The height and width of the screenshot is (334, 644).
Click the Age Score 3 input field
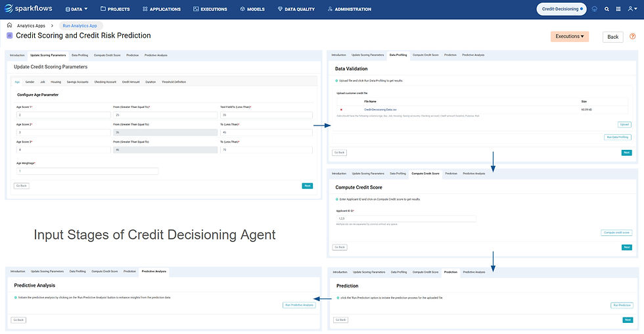click(x=63, y=150)
